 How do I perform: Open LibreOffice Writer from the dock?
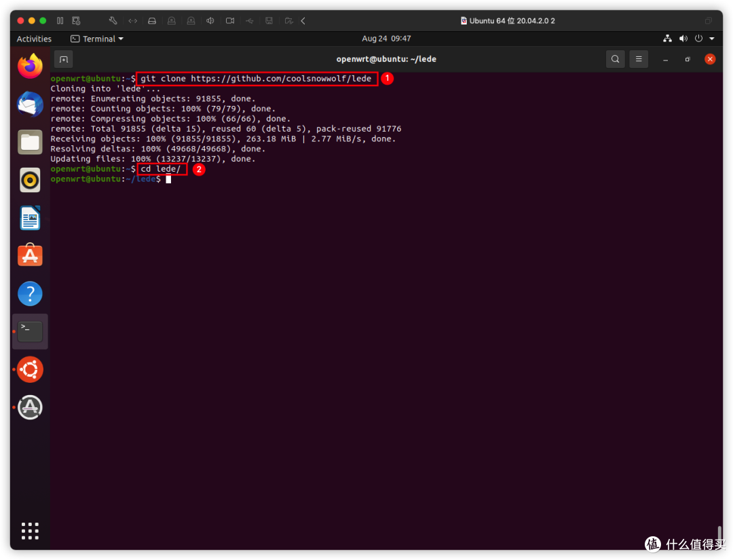coord(30,218)
